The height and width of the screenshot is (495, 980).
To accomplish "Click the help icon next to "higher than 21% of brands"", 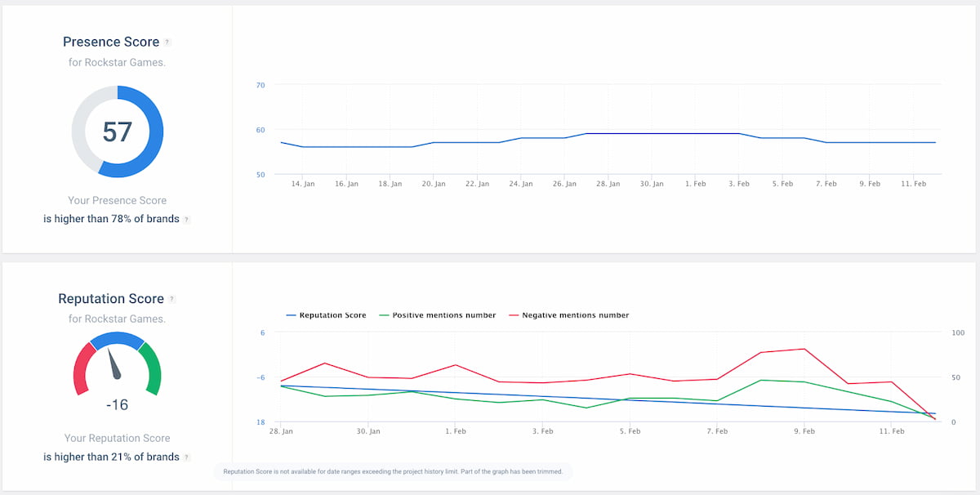I will pyautogui.click(x=187, y=457).
